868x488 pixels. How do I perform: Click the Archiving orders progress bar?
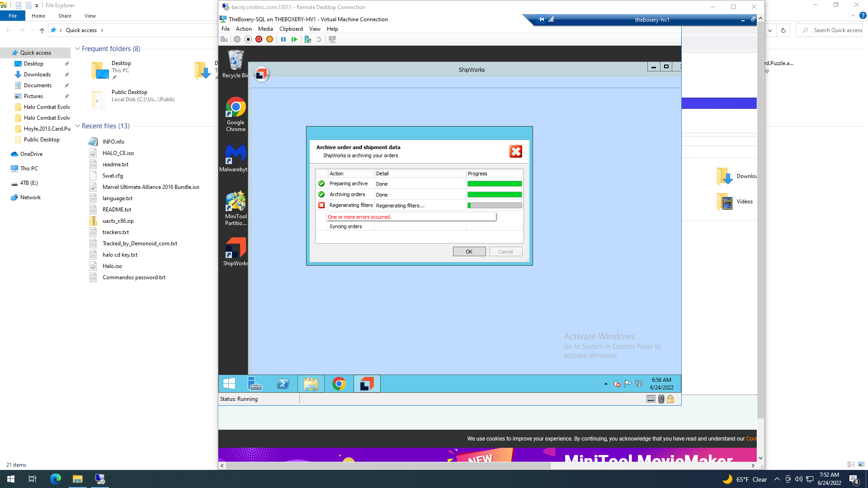coord(495,195)
